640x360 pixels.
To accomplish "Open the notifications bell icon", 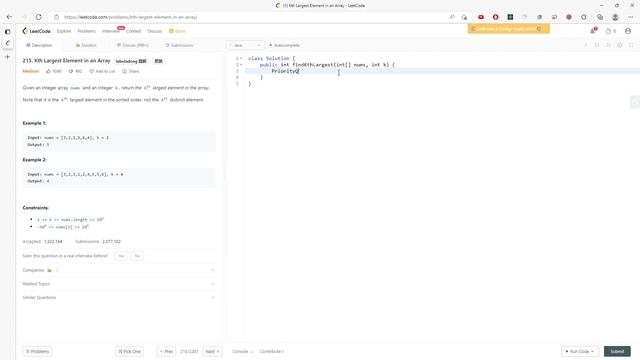I will pyautogui.click(x=593, y=31).
